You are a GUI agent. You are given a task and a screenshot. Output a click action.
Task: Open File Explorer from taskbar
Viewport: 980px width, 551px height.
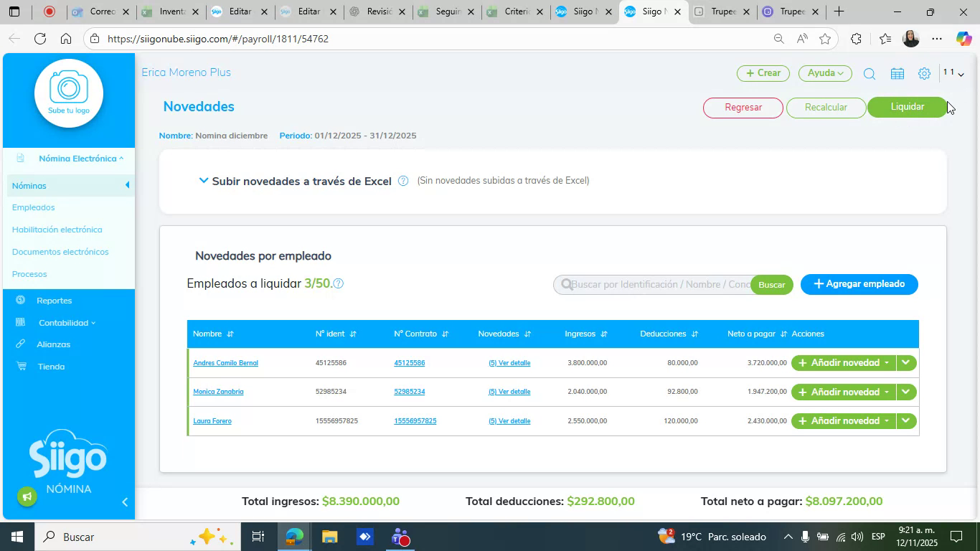point(329,537)
